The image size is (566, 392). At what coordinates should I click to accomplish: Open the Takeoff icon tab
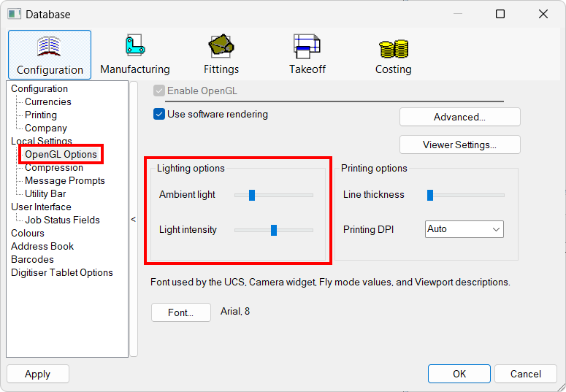click(307, 55)
